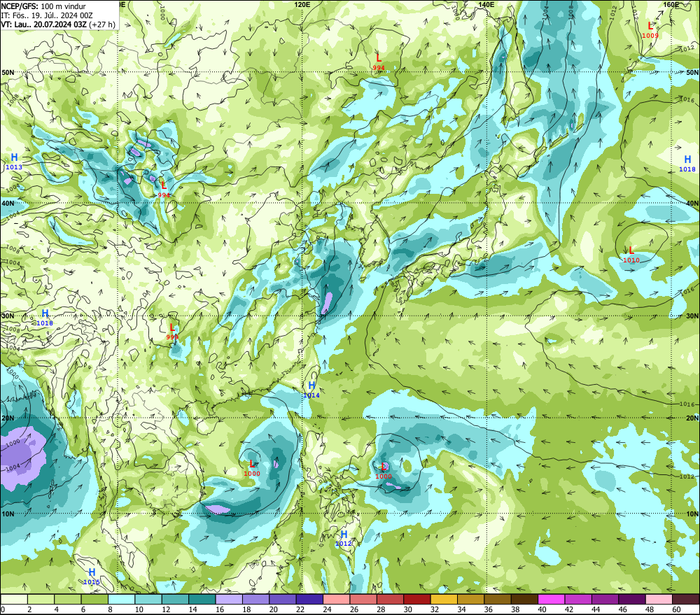The image size is (700, 615).
Task: Click the 'H 1014' high near Taiwan
Action: click(311, 390)
